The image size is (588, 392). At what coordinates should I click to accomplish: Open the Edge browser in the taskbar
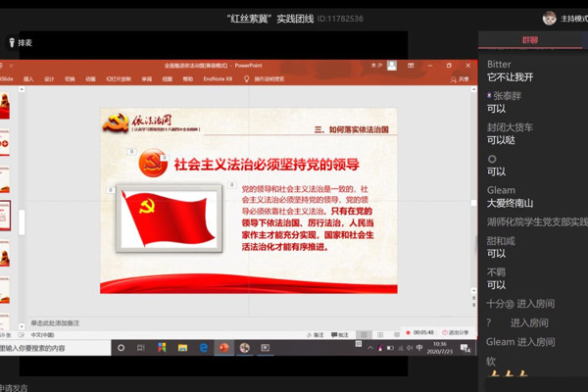coord(204,348)
